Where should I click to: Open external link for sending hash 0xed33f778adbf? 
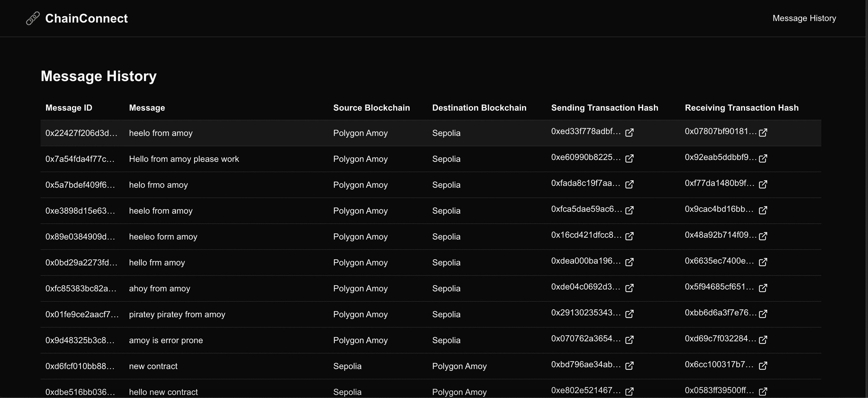629,132
